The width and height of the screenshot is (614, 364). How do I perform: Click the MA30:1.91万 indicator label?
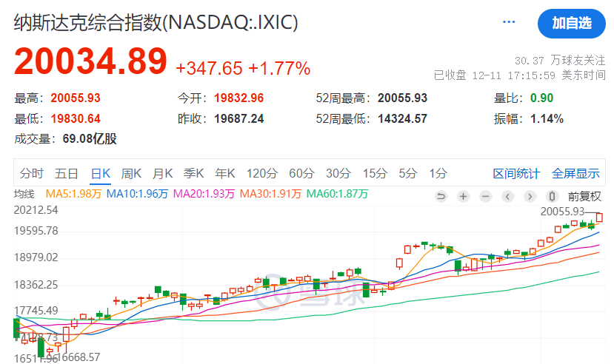tap(270, 194)
